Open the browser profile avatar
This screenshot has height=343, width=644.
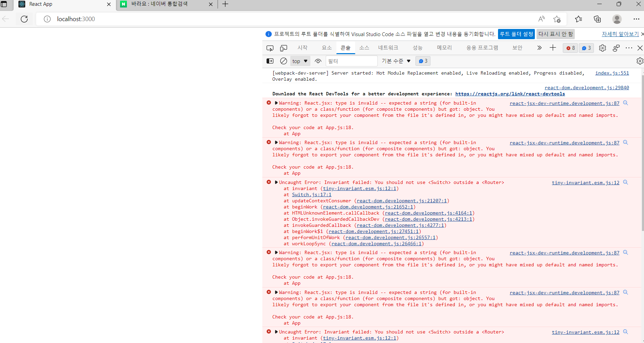click(617, 19)
